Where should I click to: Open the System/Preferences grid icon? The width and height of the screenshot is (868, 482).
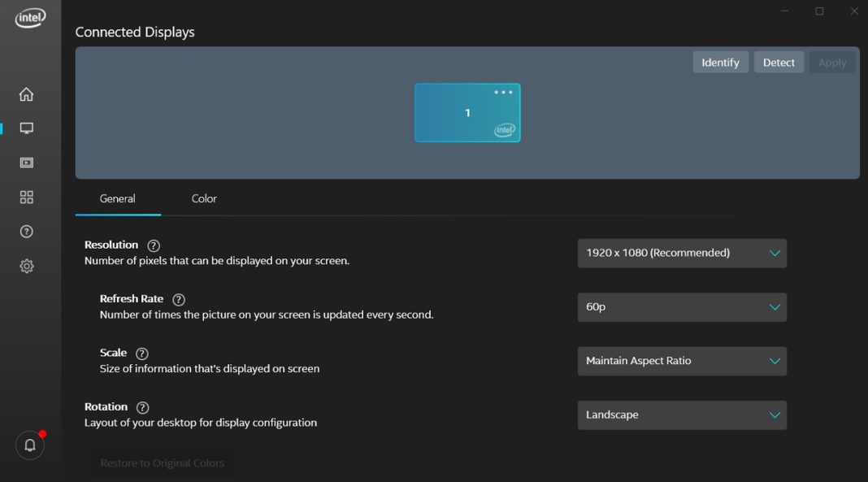pos(26,197)
